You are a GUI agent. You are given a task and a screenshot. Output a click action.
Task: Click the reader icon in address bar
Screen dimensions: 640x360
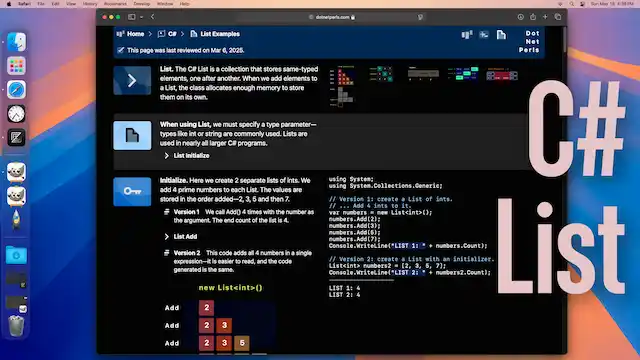click(x=420, y=17)
